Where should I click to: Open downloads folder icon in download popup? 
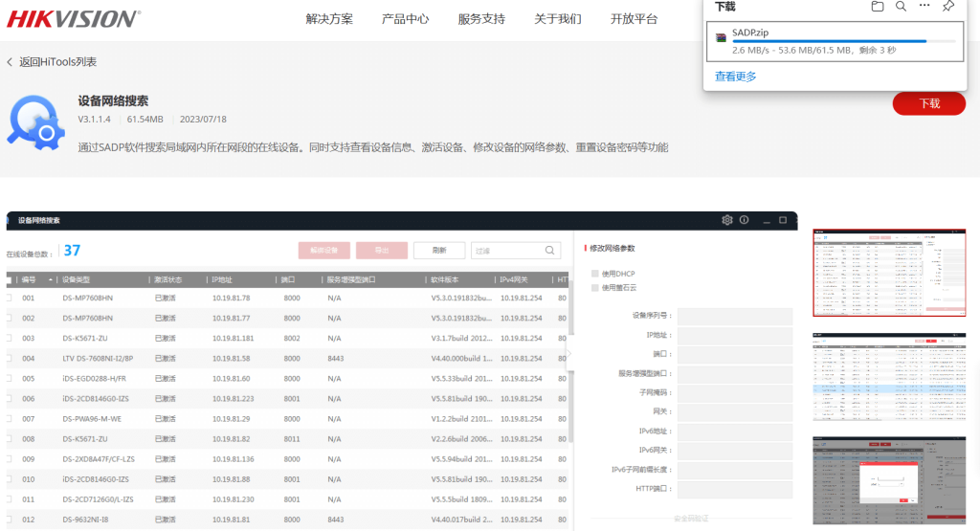[878, 7]
